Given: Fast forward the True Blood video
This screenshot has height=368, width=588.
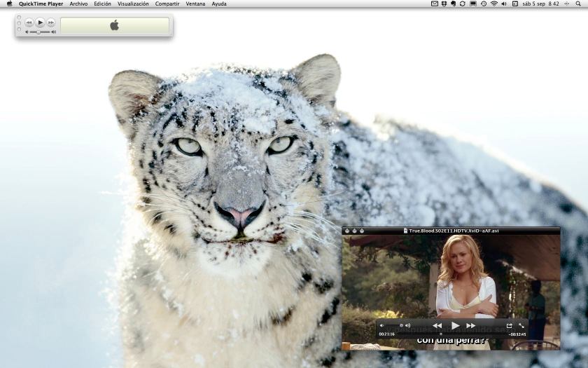Looking at the screenshot, I should [x=471, y=325].
